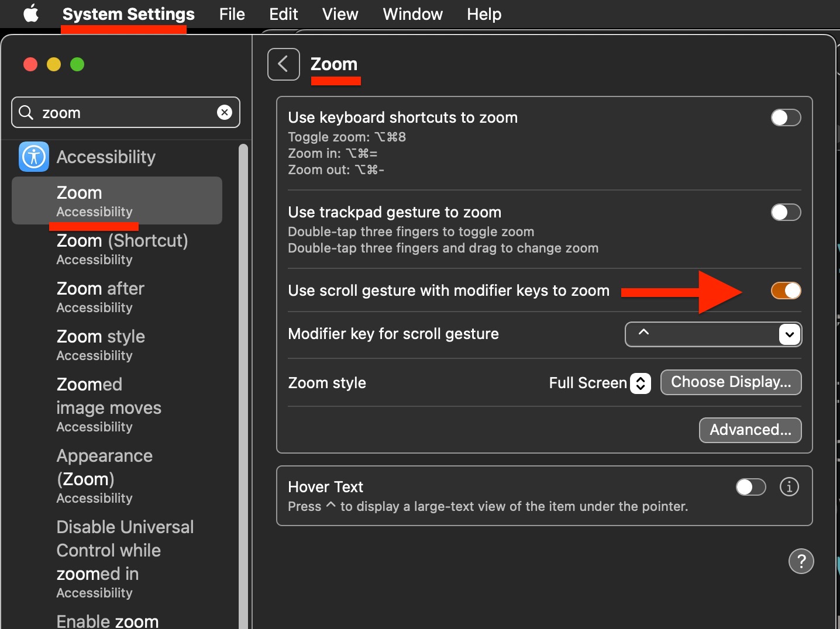The height and width of the screenshot is (629, 840).
Task: Click the Choose Display button
Action: [x=731, y=382]
